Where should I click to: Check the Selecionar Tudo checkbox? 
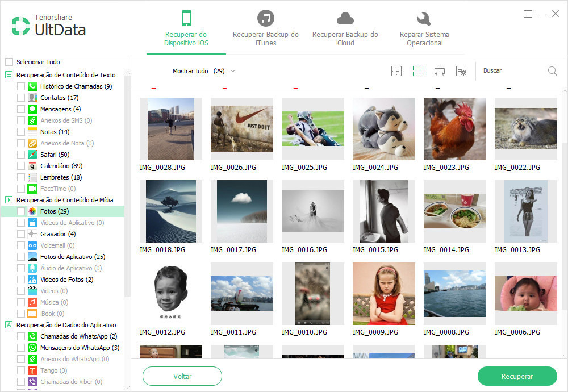pos(9,62)
